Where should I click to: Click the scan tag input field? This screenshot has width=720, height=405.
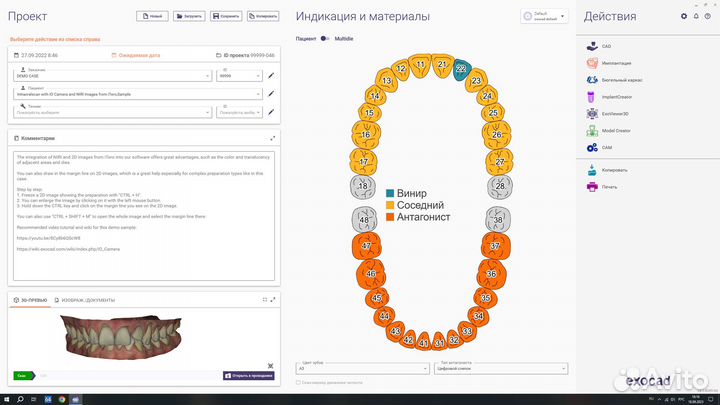tap(129, 376)
